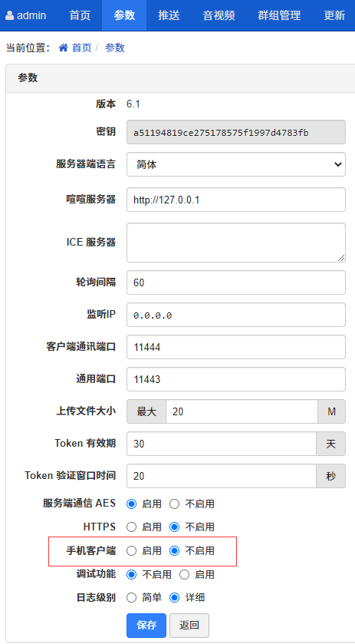
Task: Select the 客户端通讯端口 input
Action: click(x=236, y=347)
